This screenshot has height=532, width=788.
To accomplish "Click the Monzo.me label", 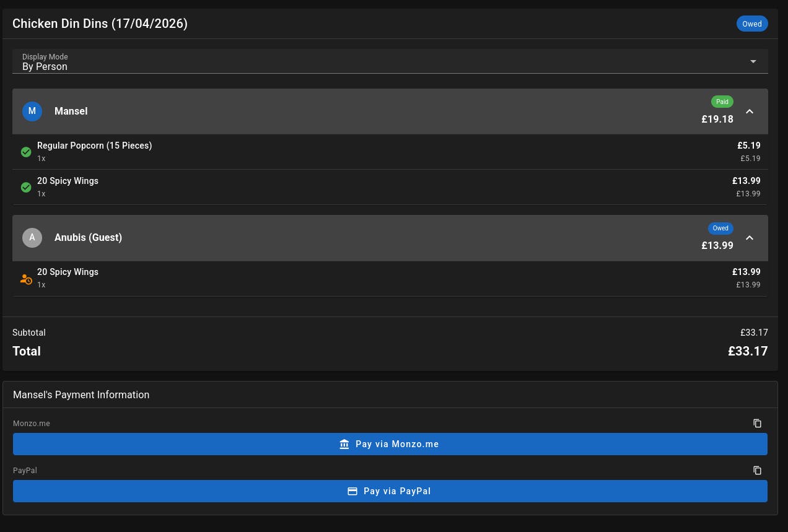I will click(x=32, y=424).
